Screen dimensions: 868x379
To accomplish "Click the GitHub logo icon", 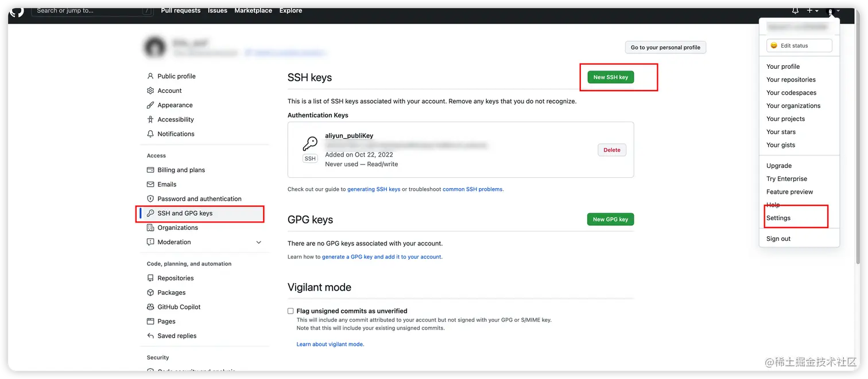I will tap(17, 11).
